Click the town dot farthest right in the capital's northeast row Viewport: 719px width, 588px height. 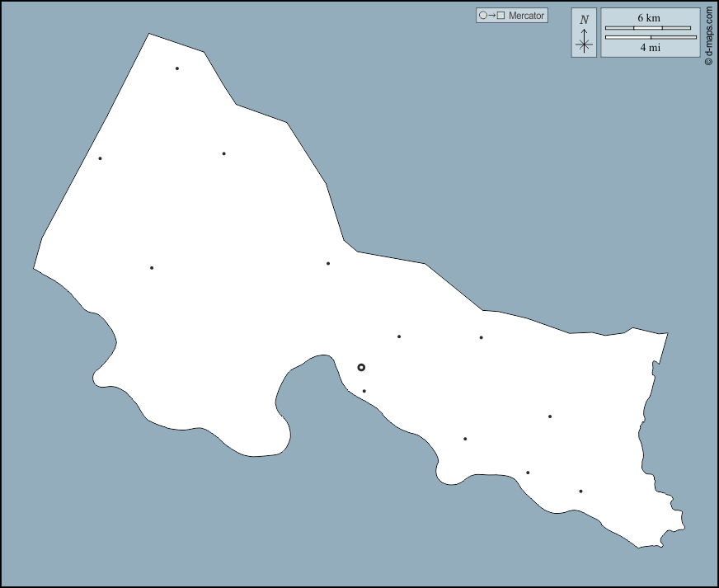pos(481,337)
